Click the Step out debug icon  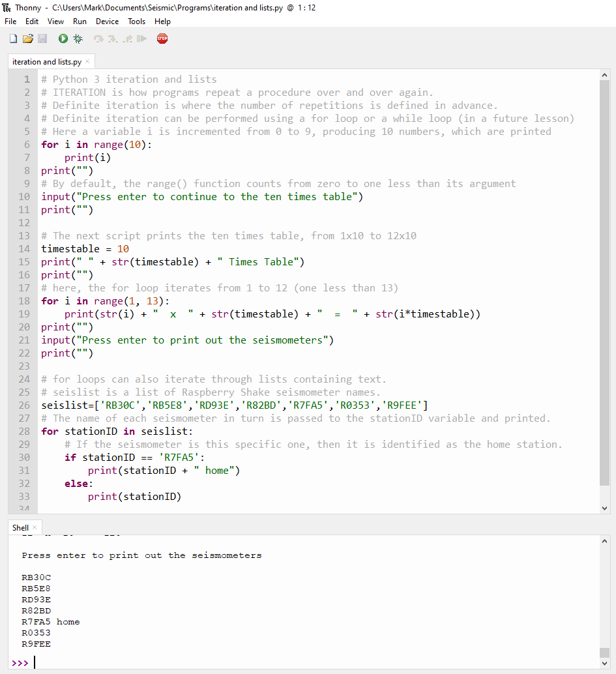pos(127,38)
